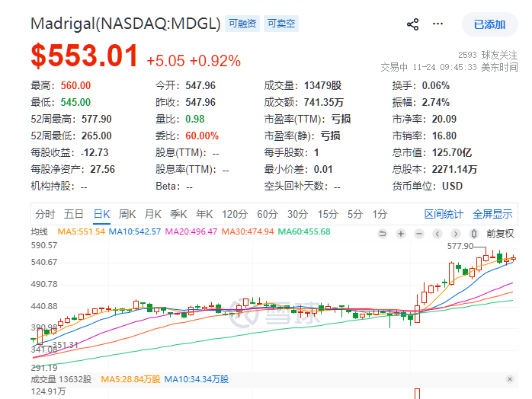Click the 最高 560.00 value
The height and width of the screenshot is (399, 532).
point(75,85)
